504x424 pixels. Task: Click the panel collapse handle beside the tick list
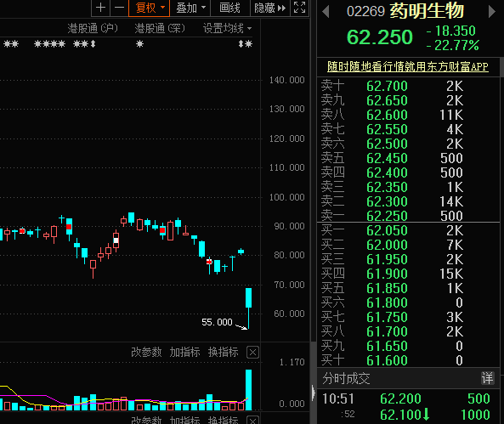[x=313, y=393]
